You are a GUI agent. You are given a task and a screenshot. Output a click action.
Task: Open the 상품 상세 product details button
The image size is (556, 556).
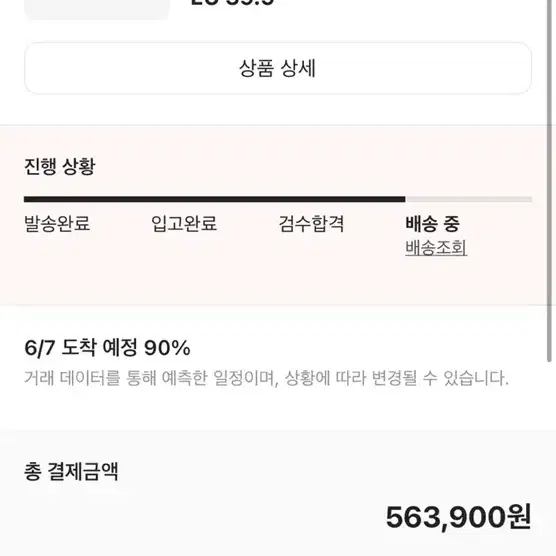(x=278, y=68)
